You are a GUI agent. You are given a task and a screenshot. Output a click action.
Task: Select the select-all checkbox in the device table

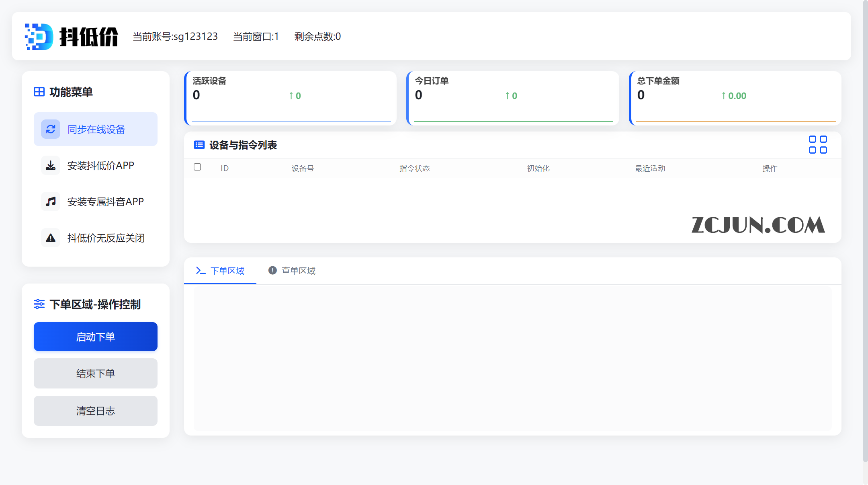197,166
